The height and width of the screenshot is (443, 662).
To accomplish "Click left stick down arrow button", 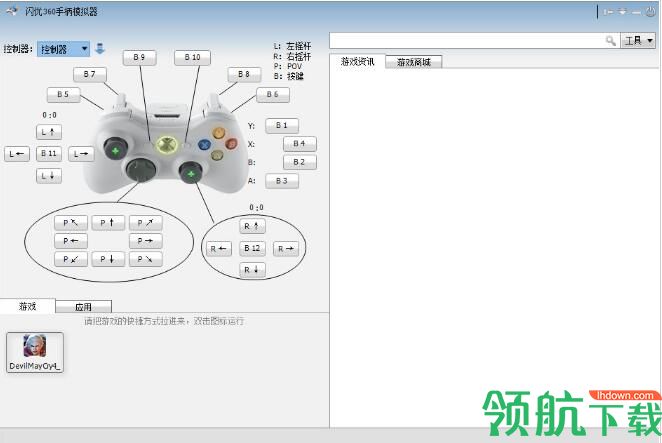I will coord(49,176).
